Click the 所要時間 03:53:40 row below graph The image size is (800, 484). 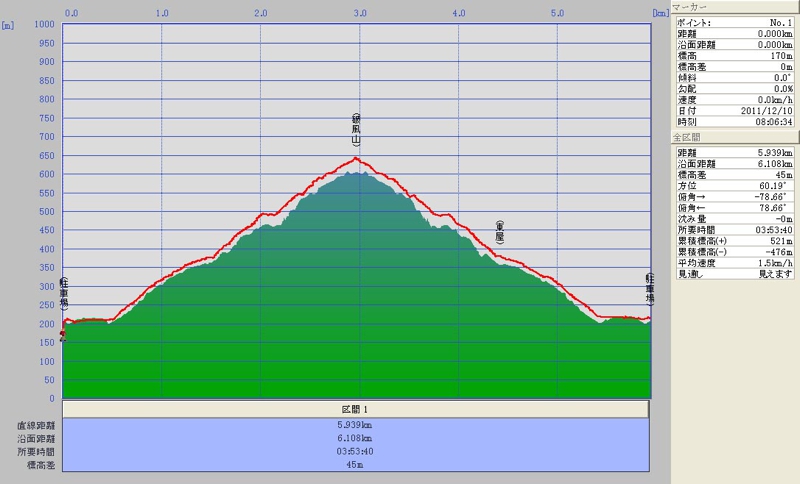pos(356,451)
